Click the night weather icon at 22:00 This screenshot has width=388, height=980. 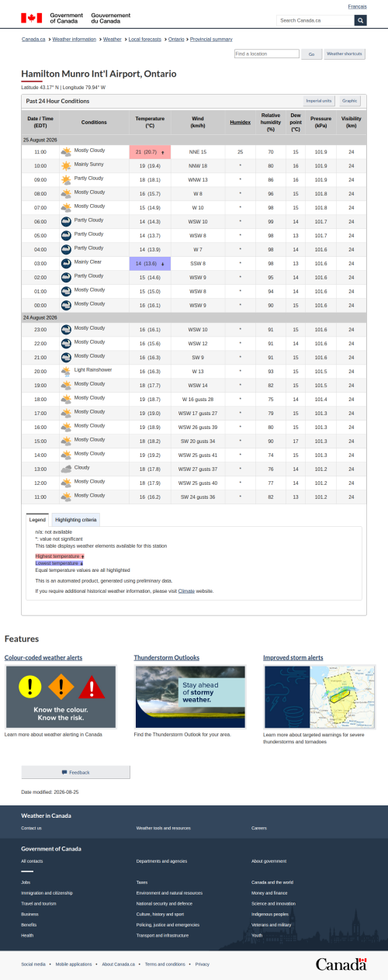(66, 343)
